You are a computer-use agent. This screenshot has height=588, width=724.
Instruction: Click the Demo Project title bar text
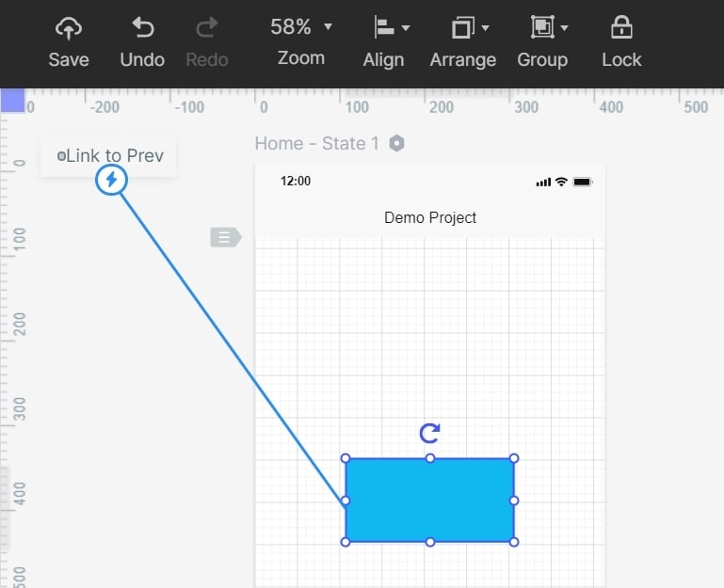click(x=430, y=218)
